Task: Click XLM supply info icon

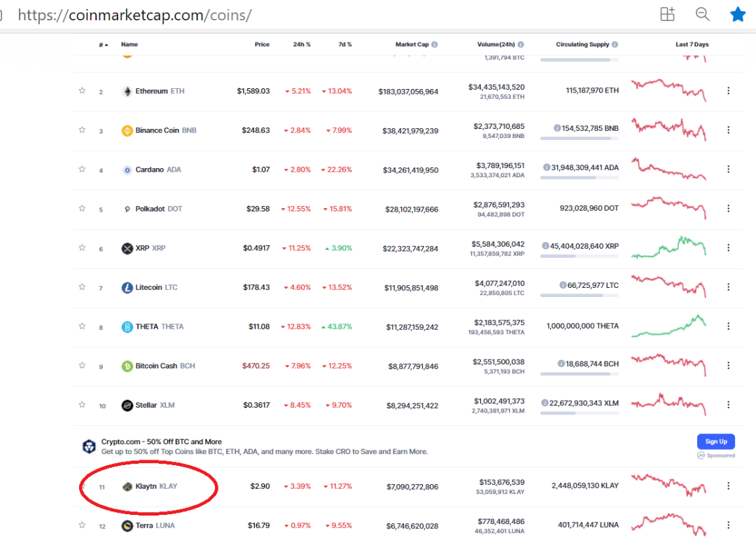Action: click(545, 403)
